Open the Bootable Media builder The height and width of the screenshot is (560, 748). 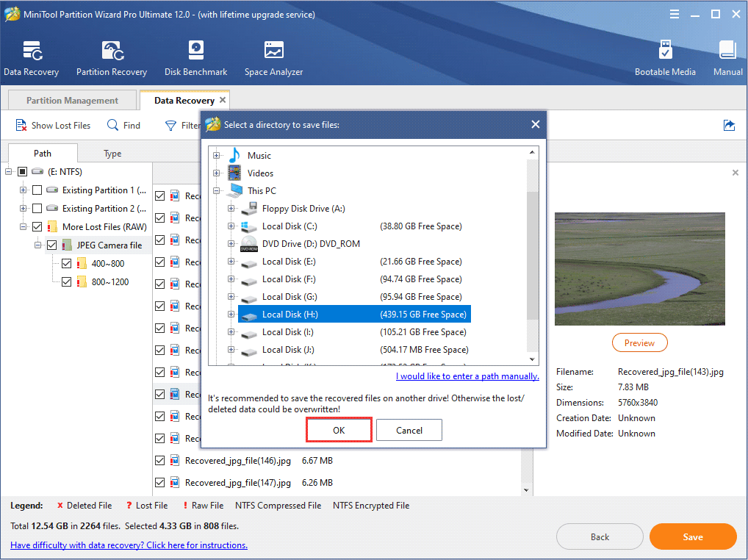pos(665,51)
